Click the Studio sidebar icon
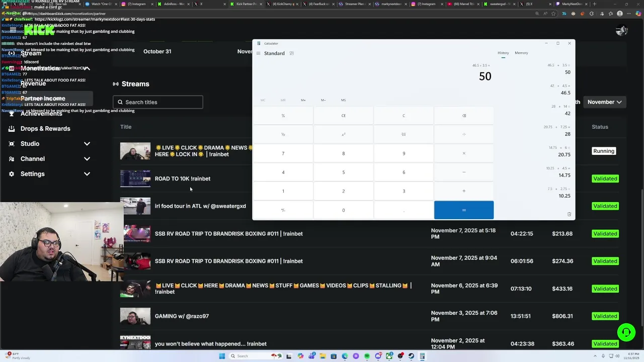 [x=12, y=144]
